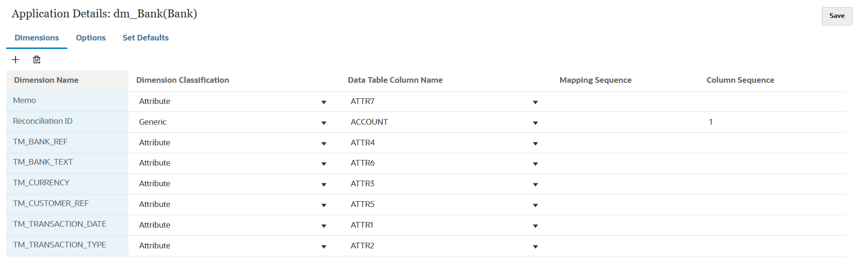Switch to the Options tab
Screen dimensions: 868x278
click(91, 38)
